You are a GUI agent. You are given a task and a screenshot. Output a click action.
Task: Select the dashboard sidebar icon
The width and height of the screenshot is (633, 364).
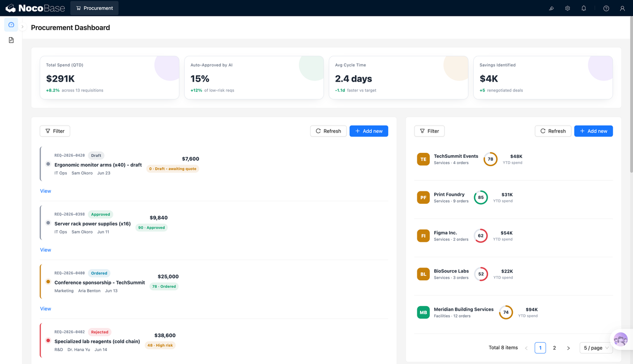(x=11, y=25)
